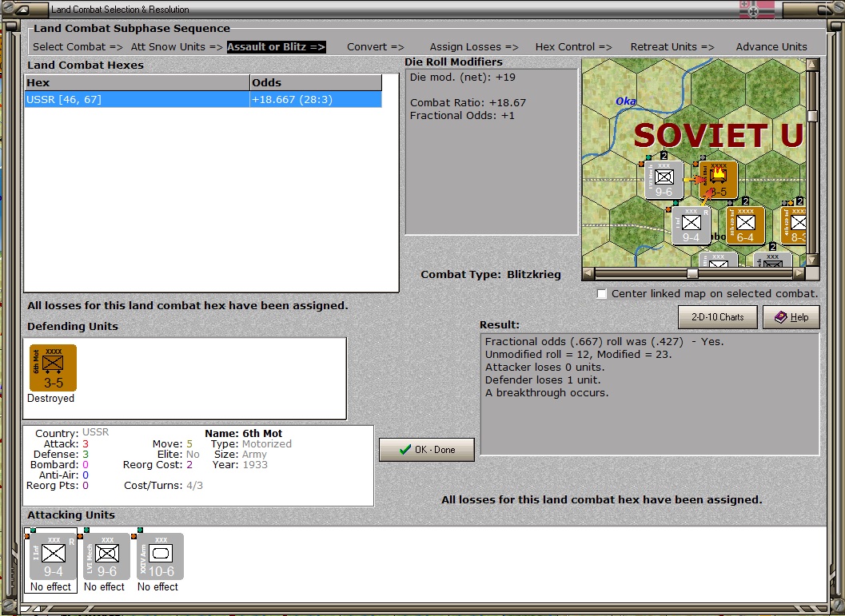The image size is (845, 616).
Task: Select the Assign Losses subphase step
Action: click(x=474, y=47)
